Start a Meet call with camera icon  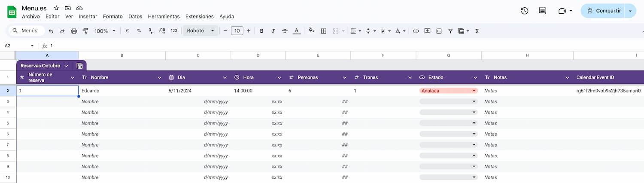pos(562,11)
